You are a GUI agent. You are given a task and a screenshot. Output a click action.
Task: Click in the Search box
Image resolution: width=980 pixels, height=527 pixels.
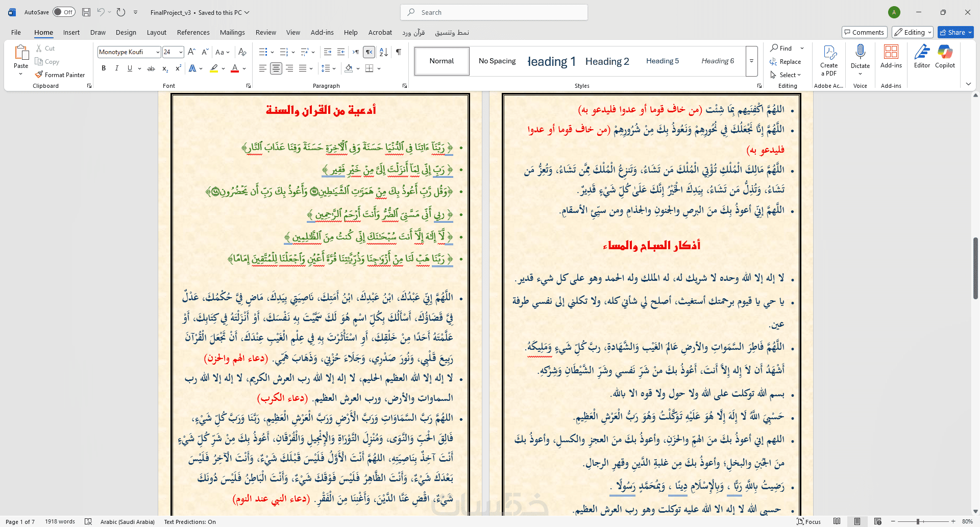pyautogui.click(x=494, y=12)
